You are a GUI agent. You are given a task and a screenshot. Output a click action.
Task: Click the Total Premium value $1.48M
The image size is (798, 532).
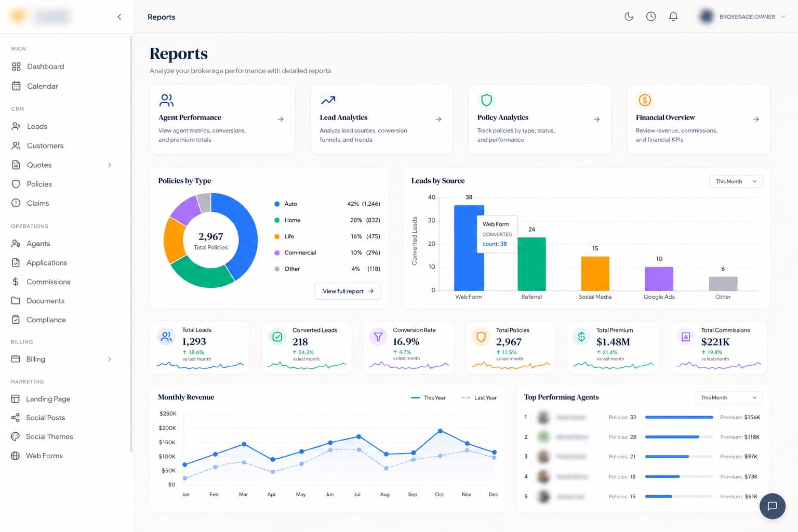pos(613,342)
